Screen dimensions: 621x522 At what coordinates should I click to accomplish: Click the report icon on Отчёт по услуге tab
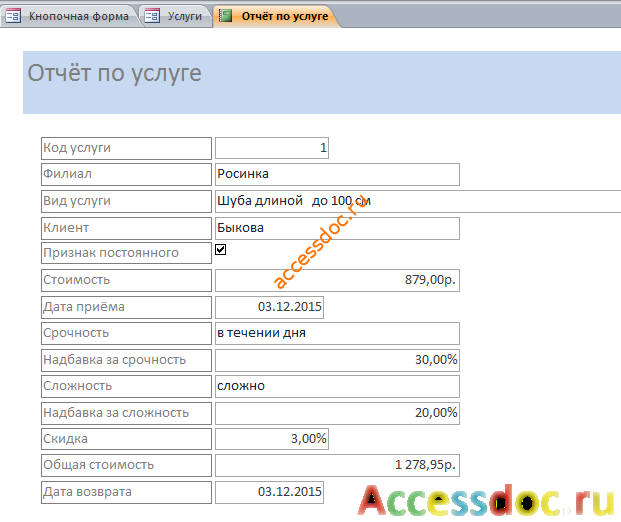tap(225, 16)
